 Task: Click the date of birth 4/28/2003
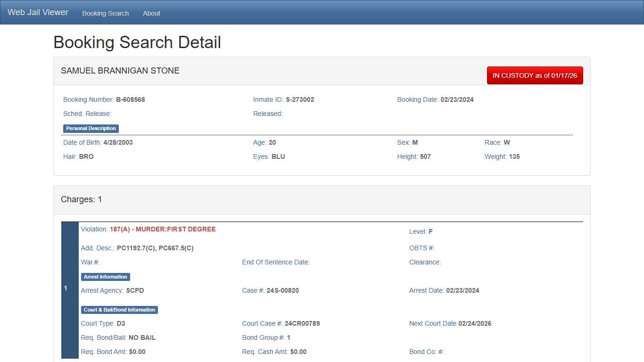118,142
